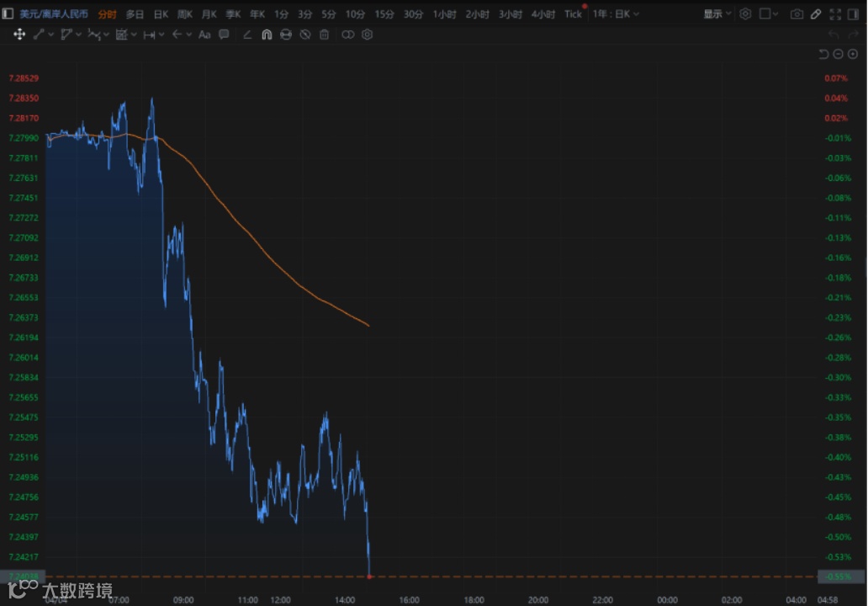This screenshot has height=606, width=868.
Task: Toggle the right sidebar panel
Action: tap(854, 13)
